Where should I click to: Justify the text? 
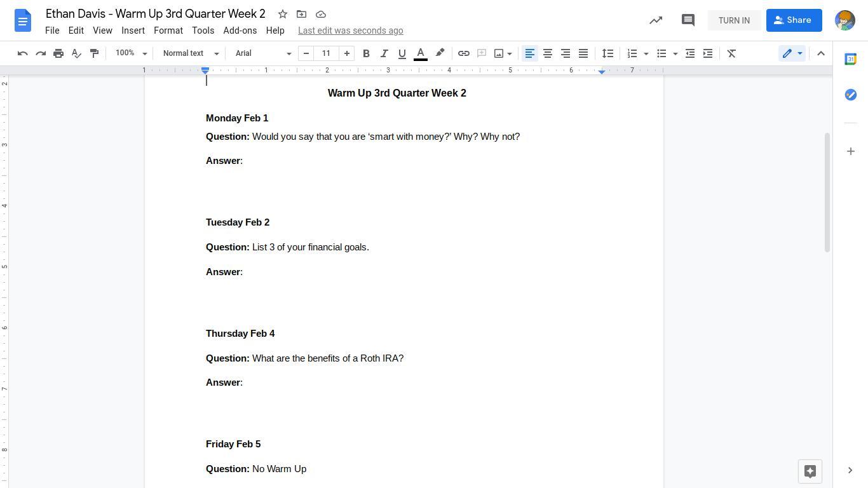point(583,53)
